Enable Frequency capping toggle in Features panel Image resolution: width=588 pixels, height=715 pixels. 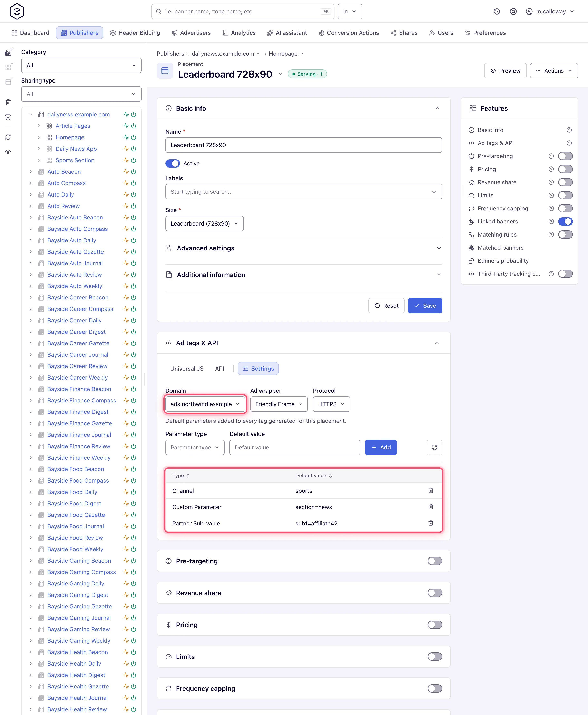[x=565, y=208]
